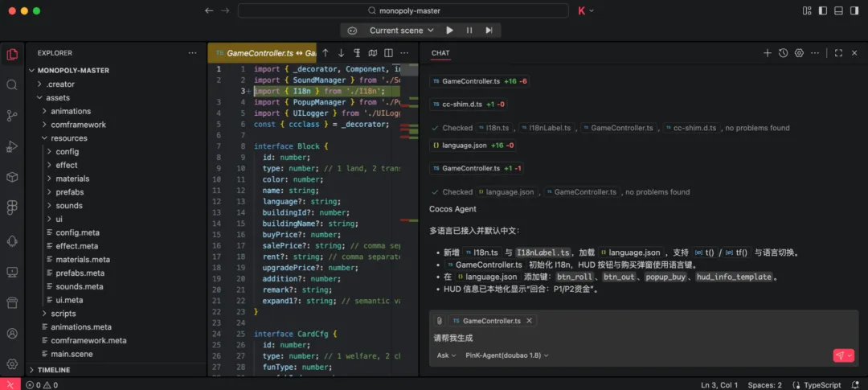Open the Ask mode dropdown
Viewport: 868px width, 390px height.
446,355
